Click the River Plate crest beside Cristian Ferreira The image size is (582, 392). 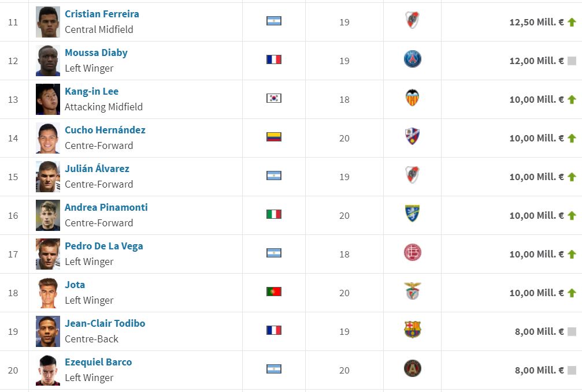[412, 21]
